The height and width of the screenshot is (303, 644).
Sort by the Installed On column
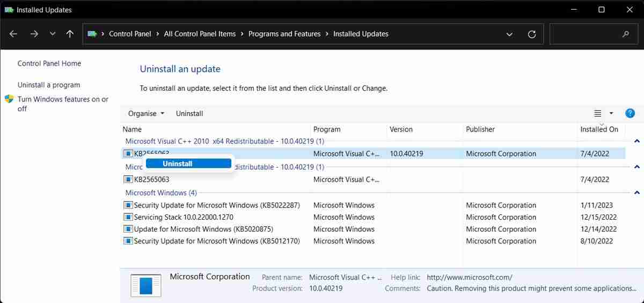click(x=599, y=129)
